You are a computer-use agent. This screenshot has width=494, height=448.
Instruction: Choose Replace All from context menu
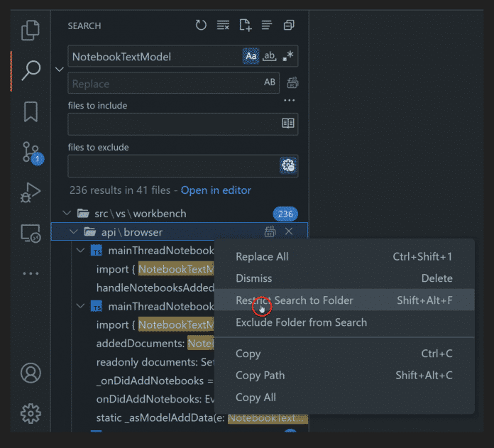(x=344, y=257)
